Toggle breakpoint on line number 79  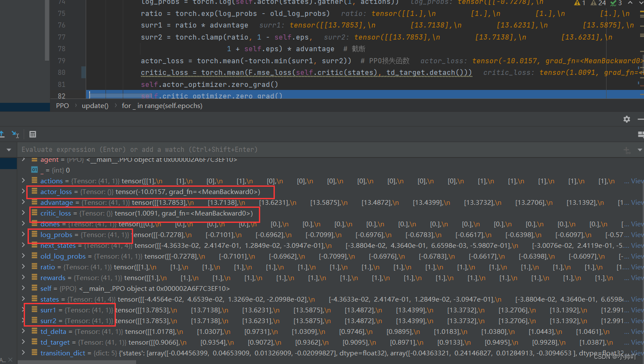tap(62, 61)
